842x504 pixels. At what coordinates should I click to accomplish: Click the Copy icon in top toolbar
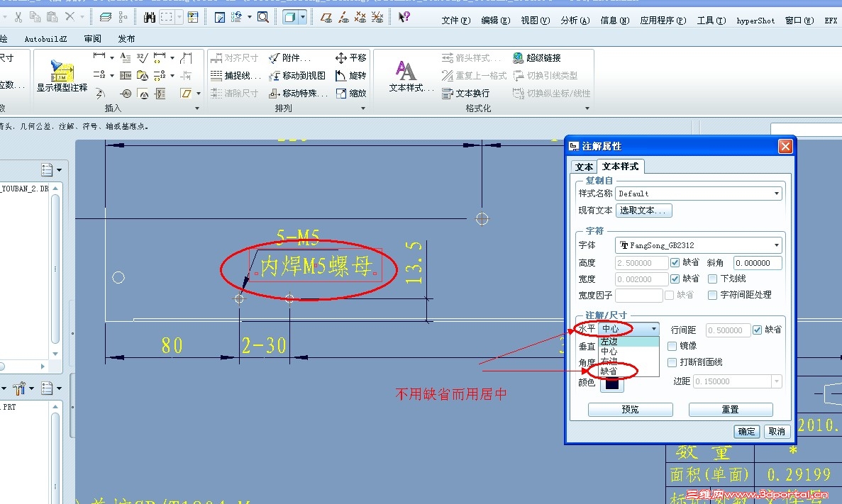click(x=35, y=17)
